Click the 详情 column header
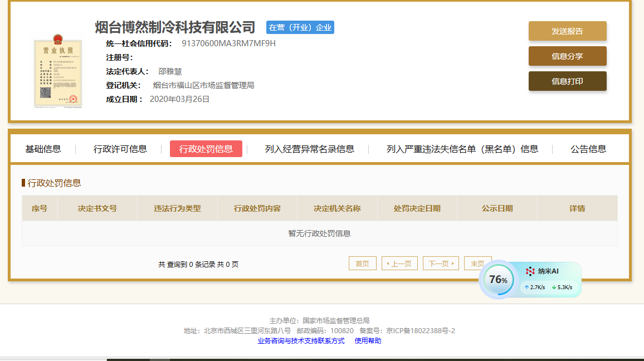Screen dimensions: 644x361 [577, 208]
